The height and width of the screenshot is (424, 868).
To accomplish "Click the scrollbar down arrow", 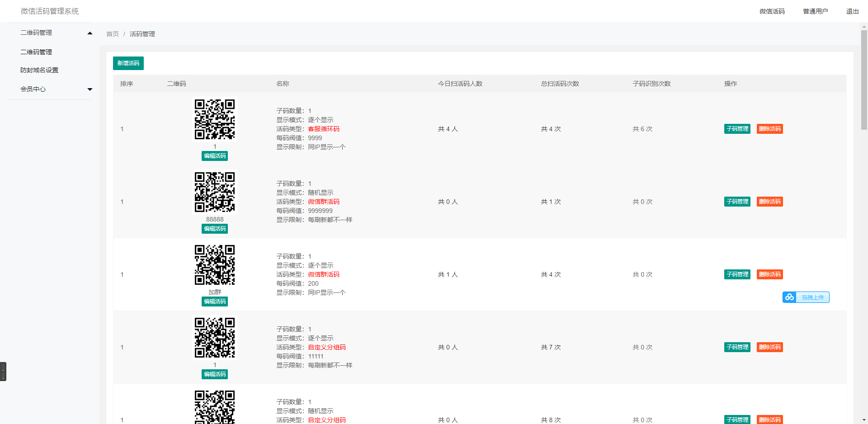I will pos(864,420).
